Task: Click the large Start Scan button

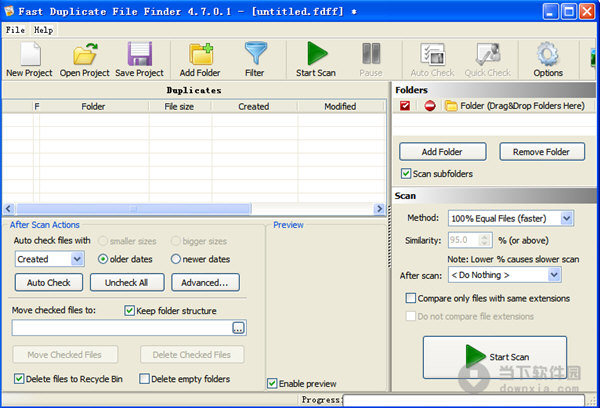Action: tap(495, 357)
